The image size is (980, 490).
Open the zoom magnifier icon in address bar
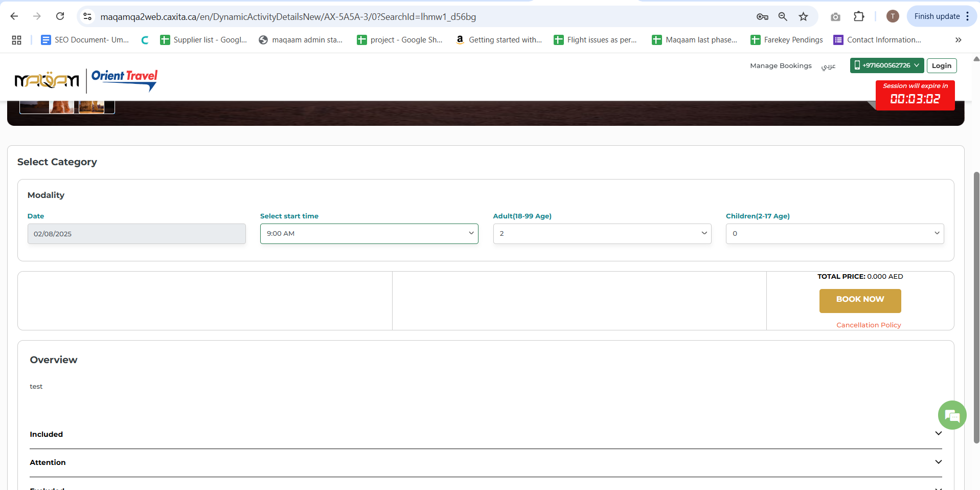(x=783, y=16)
